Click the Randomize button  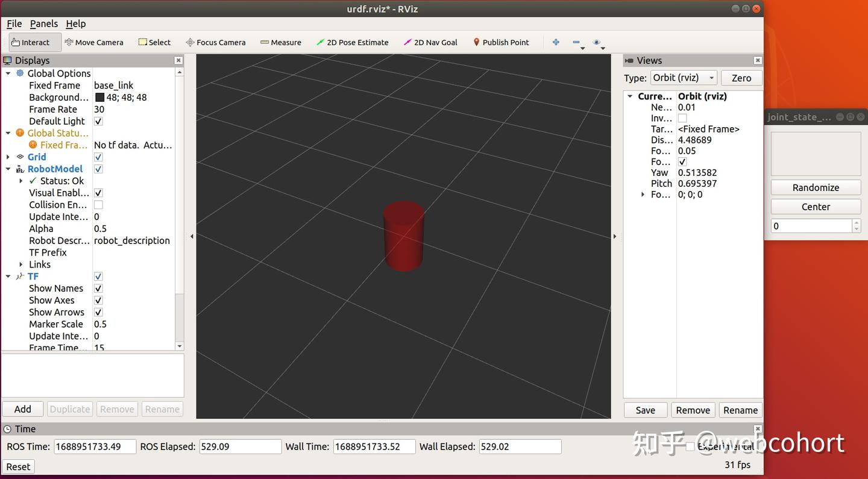[x=816, y=187]
